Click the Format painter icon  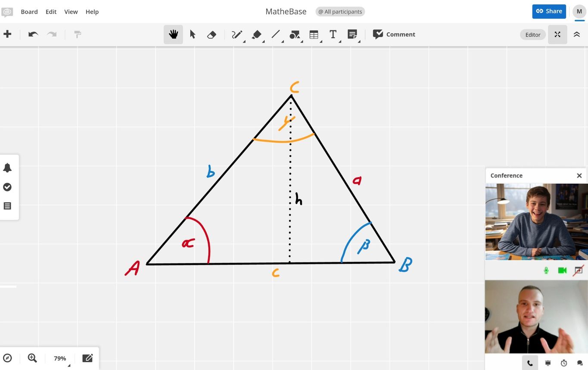click(78, 34)
